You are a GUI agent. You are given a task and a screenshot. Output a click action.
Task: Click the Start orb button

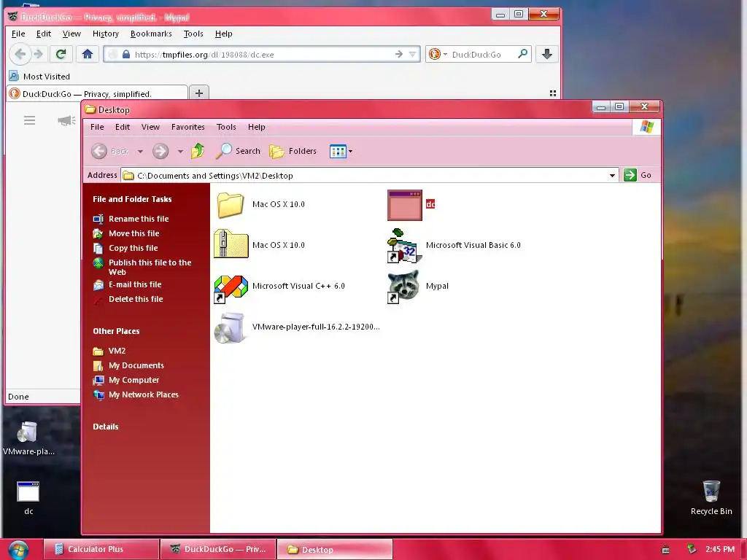tap(18, 550)
